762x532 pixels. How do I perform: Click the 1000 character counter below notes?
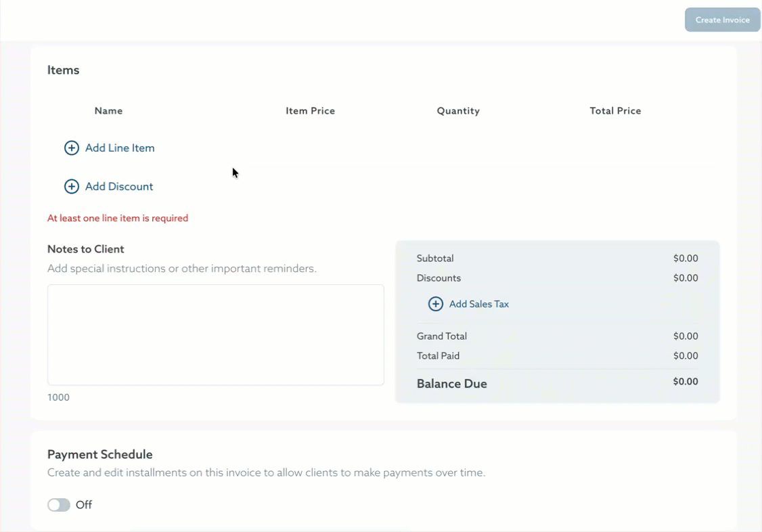58,397
